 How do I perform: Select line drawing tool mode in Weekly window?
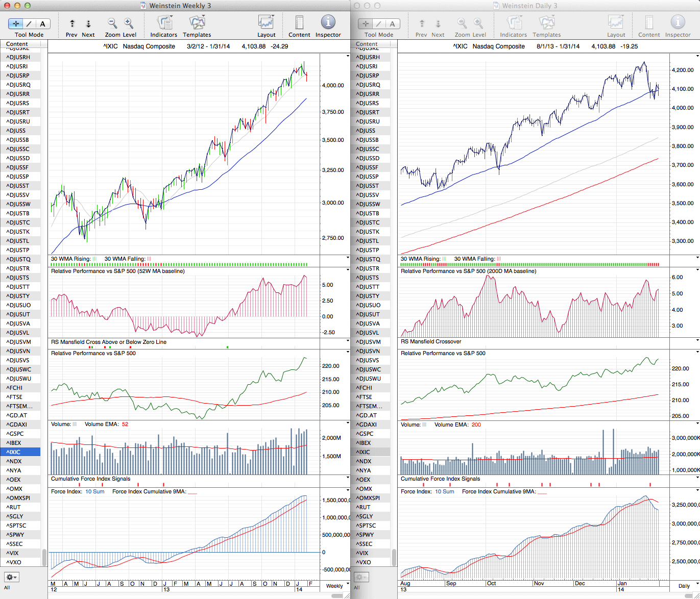pyautogui.click(x=29, y=24)
